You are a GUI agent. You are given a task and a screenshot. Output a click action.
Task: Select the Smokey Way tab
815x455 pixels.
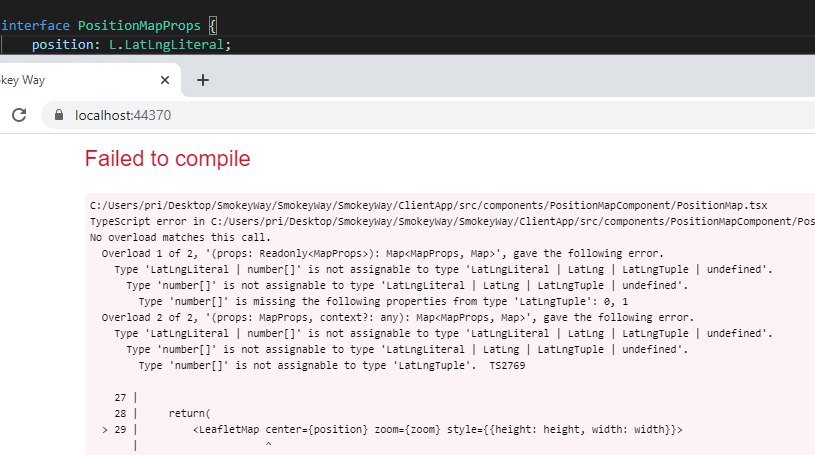pos(88,80)
